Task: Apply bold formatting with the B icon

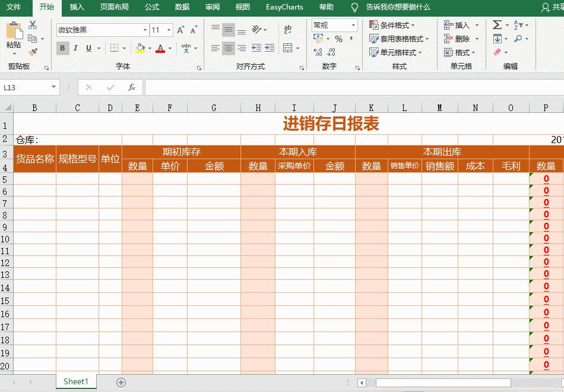Action: (x=63, y=48)
